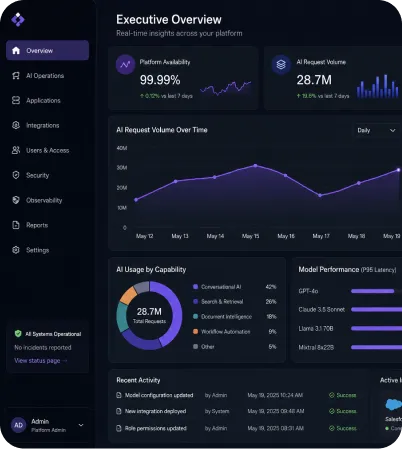Click the Search & Retrieval legend swatch
Image resolution: width=402 pixels, height=449 pixels.
tap(196, 301)
